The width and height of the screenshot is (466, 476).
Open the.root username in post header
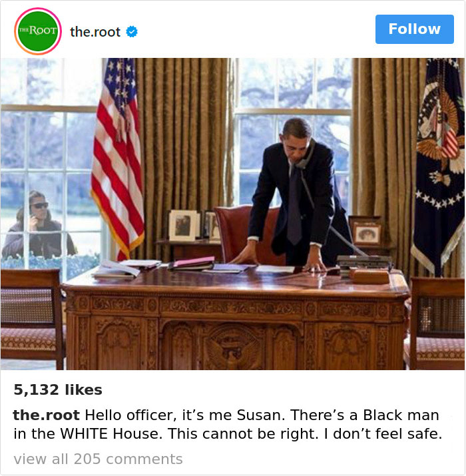click(95, 32)
